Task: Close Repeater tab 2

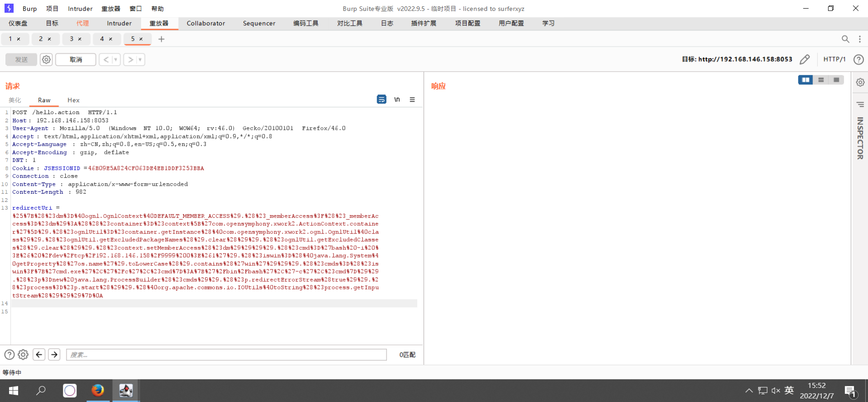Action: point(49,39)
